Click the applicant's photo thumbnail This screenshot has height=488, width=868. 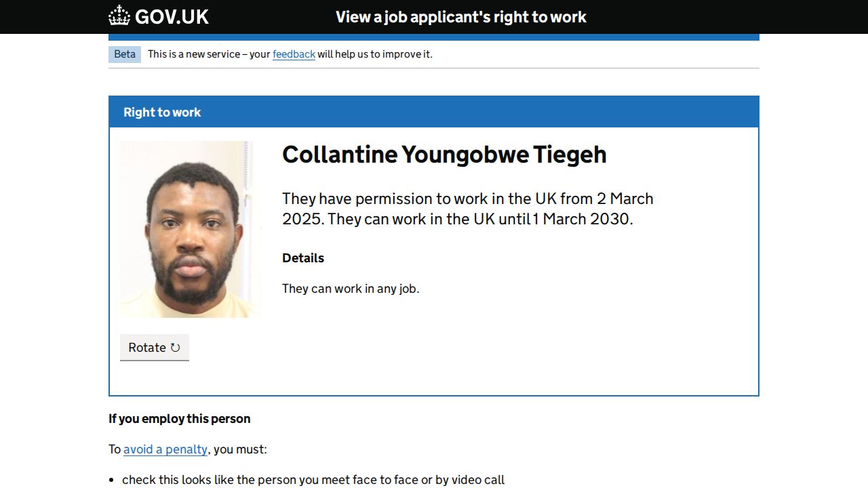click(190, 229)
